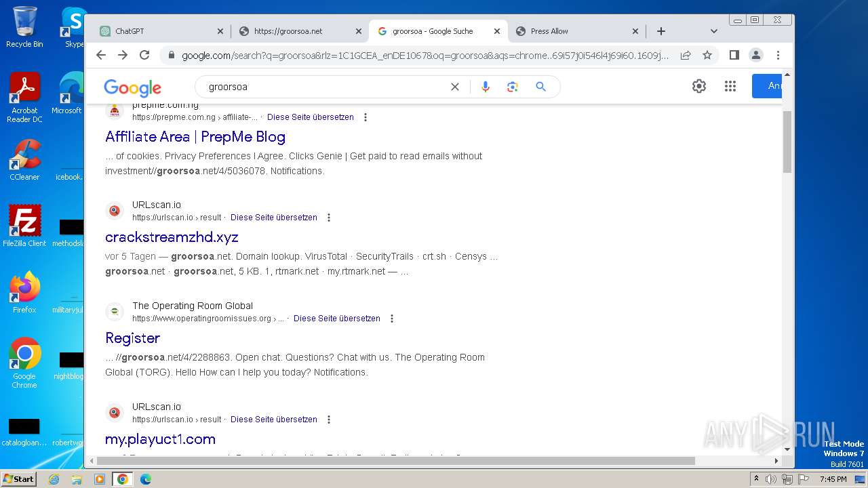Launch FileZilla Client from desktop
Screen dimensions: 868x488
click(x=24, y=226)
